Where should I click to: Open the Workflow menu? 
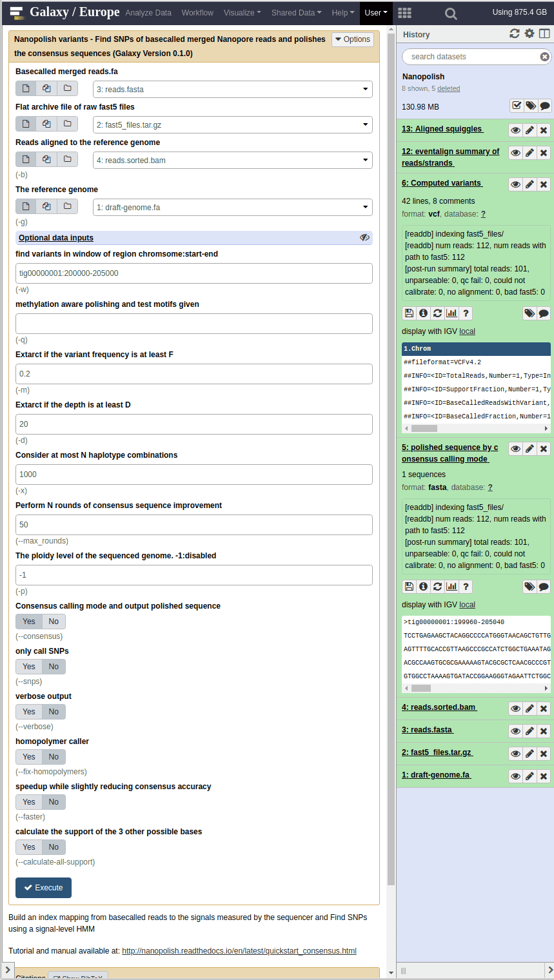197,13
